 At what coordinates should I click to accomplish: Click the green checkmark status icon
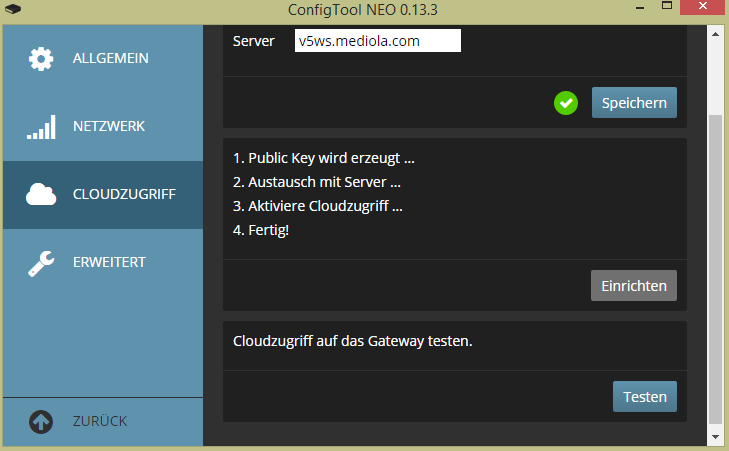[566, 103]
